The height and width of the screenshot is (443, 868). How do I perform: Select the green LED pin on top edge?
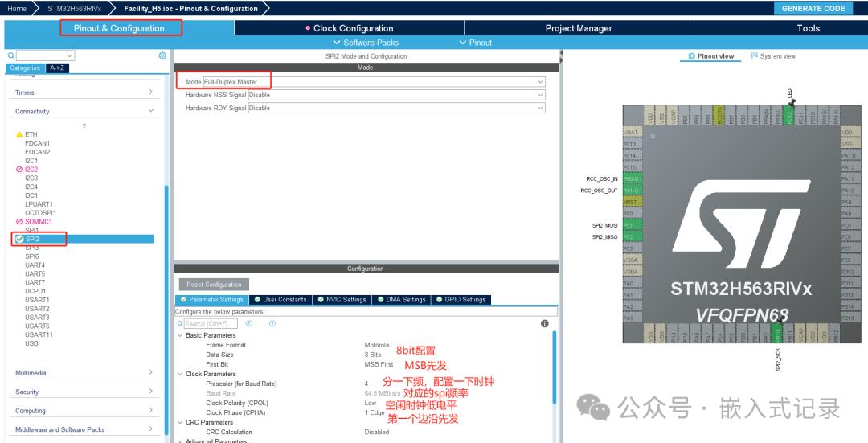(791, 115)
